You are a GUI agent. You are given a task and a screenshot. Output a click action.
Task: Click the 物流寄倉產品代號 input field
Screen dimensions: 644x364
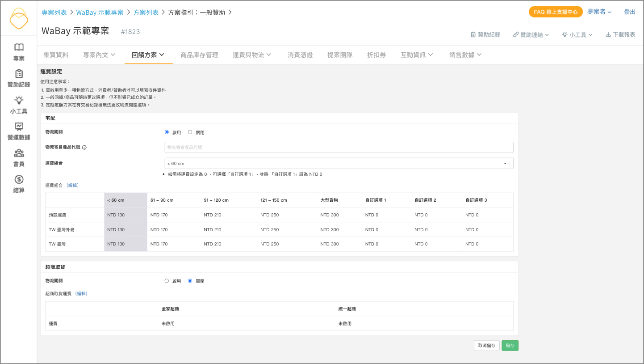click(339, 148)
